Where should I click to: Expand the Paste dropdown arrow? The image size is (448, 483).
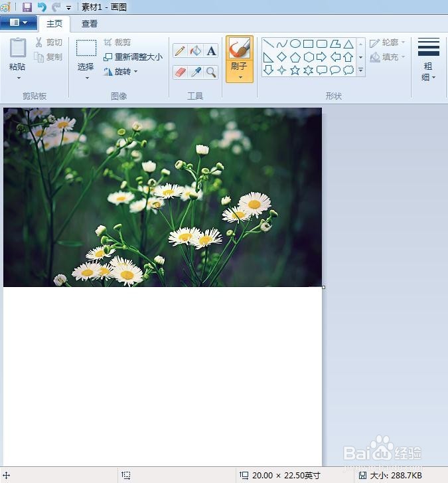point(19,78)
